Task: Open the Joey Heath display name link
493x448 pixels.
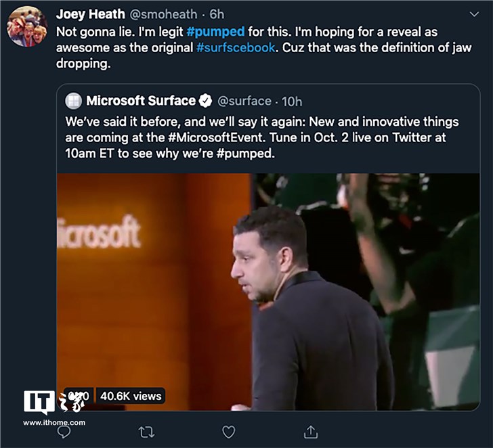Action: pos(90,14)
